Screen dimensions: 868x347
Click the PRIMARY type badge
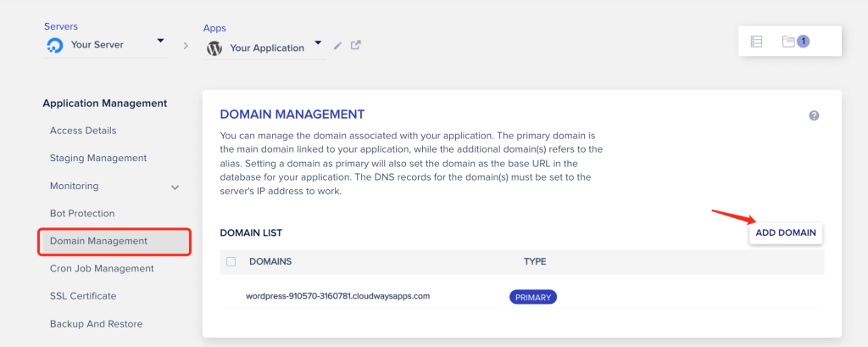click(x=532, y=298)
